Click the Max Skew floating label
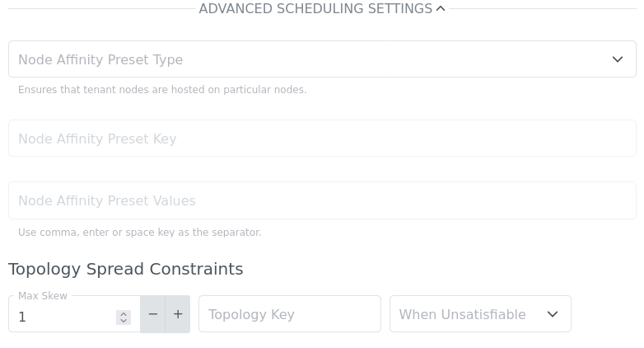 click(x=43, y=296)
